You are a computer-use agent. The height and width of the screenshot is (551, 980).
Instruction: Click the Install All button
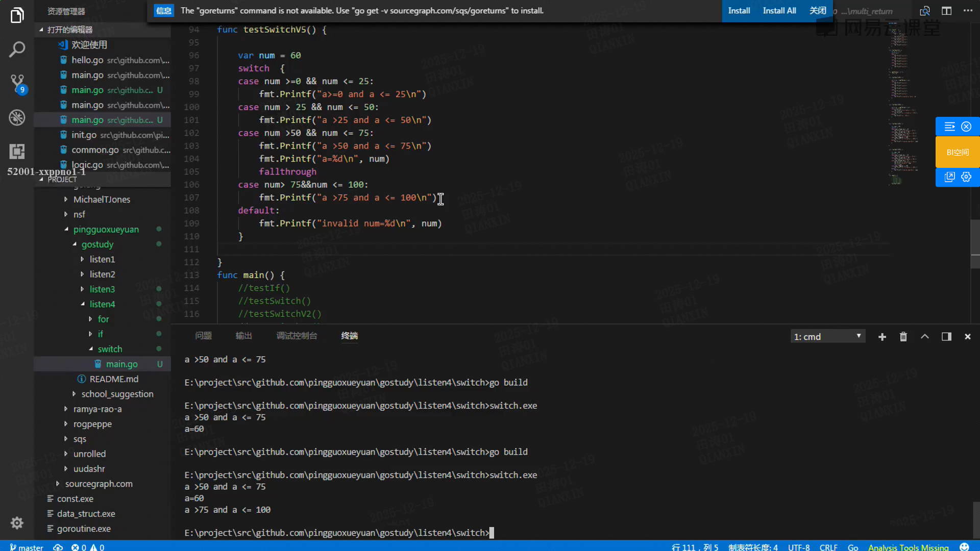pyautogui.click(x=779, y=11)
